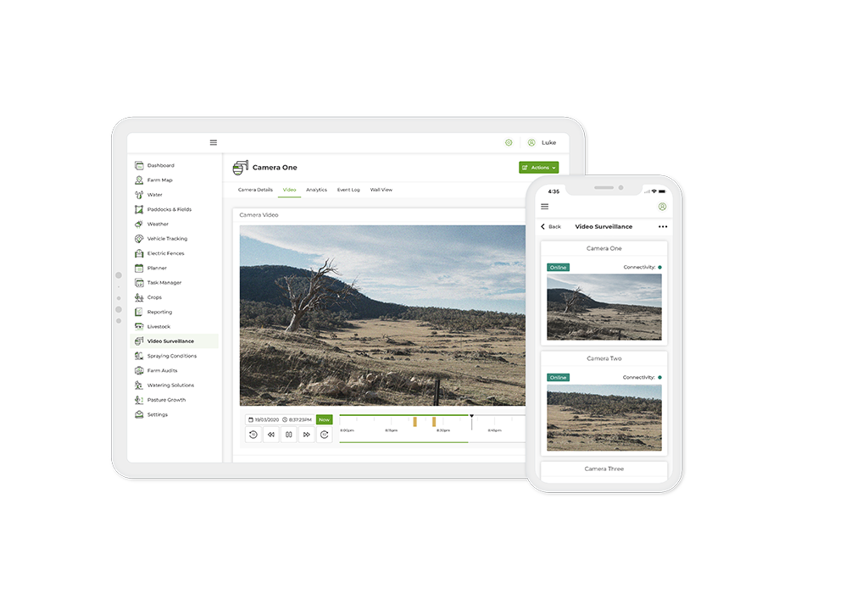Click the Vehicle Tracking sidebar icon
868x593 pixels.
[x=139, y=239]
